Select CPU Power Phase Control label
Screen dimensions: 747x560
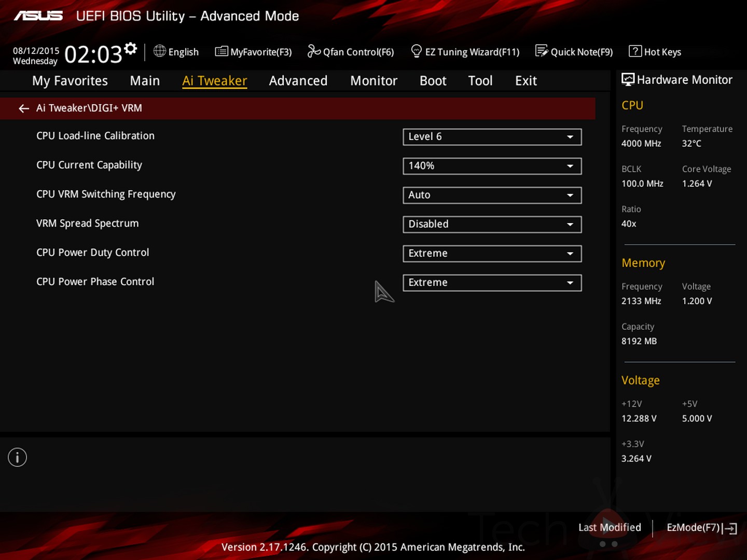(95, 282)
